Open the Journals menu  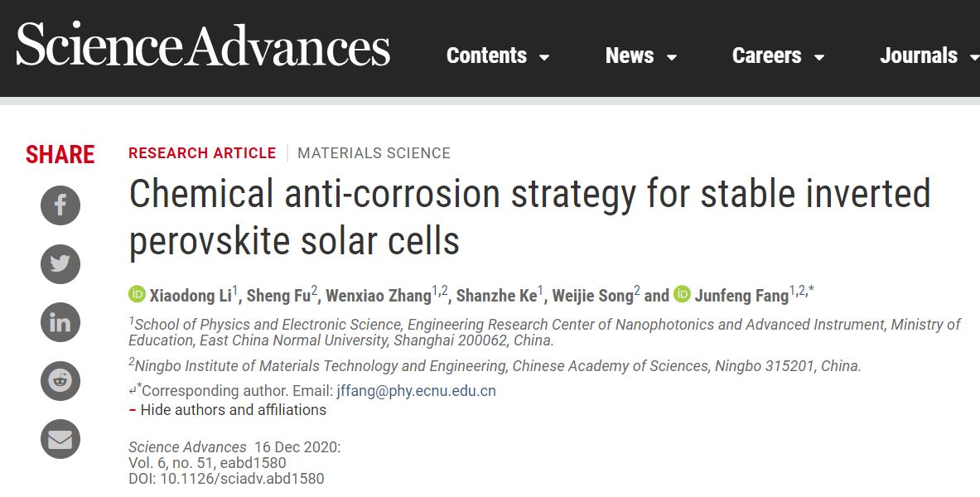[918, 55]
